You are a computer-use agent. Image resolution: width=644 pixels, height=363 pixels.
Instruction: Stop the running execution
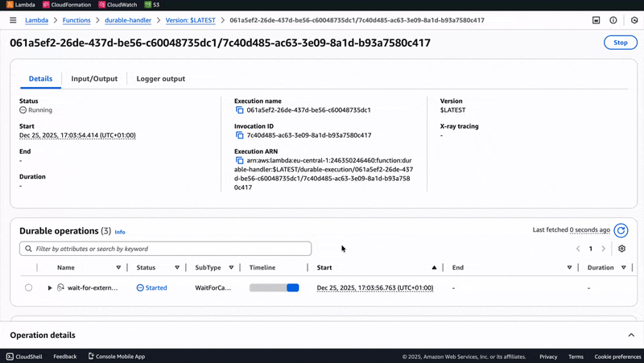[x=621, y=43]
